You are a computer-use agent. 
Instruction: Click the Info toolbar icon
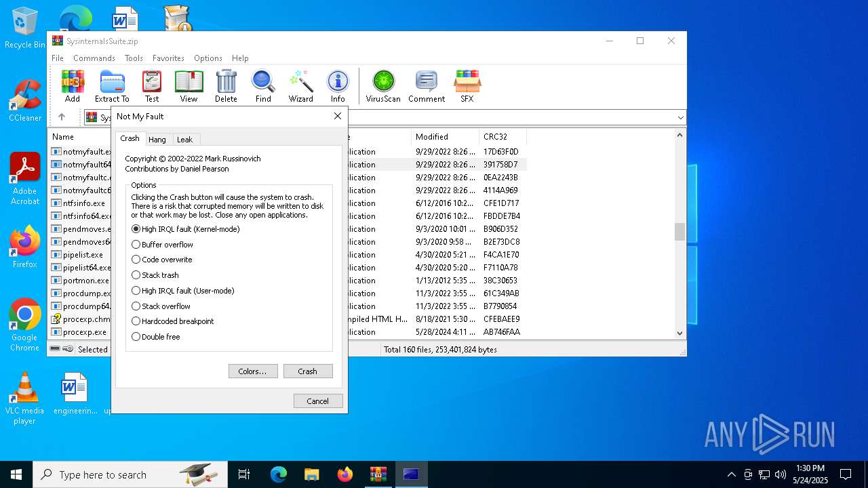coord(338,86)
